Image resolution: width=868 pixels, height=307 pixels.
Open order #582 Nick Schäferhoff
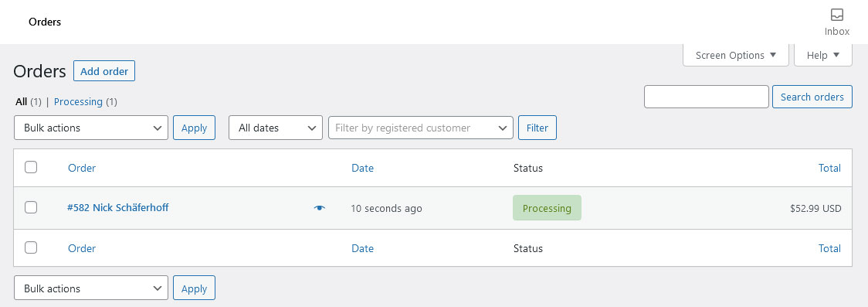118,207
